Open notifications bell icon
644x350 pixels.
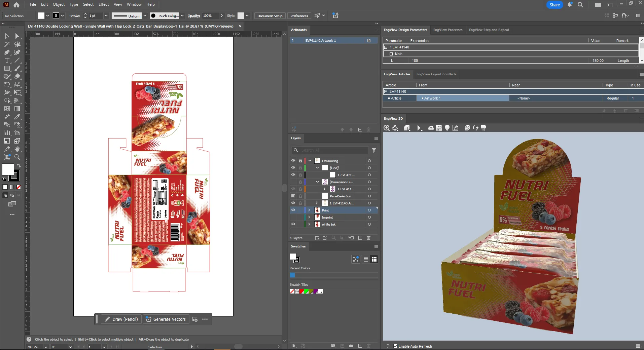pos(570,5)
